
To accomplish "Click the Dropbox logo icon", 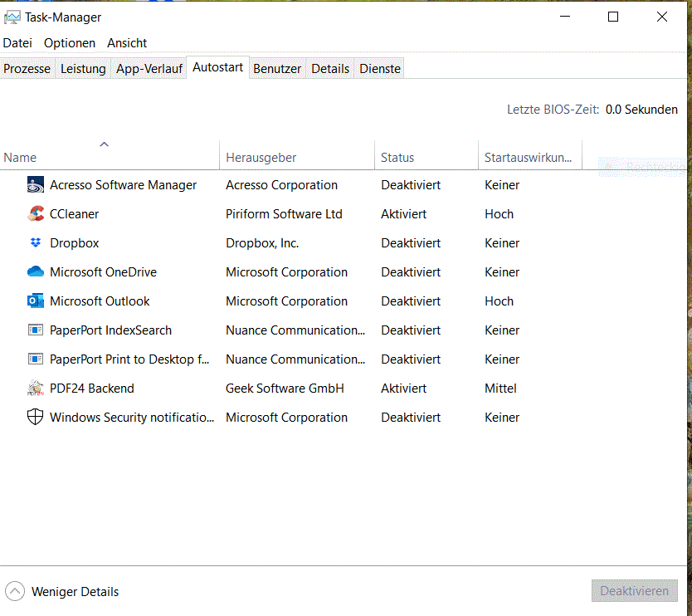I will [x=36, y=242].
